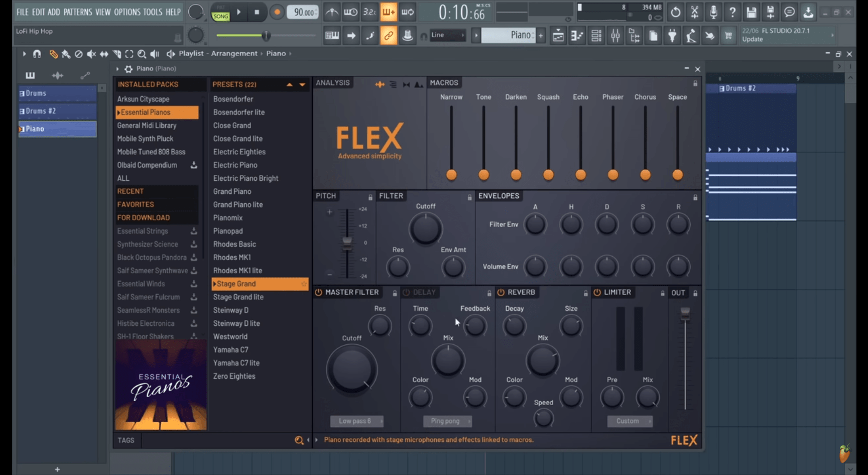Screen dimensions: 868x475
Task: Select the paint brush tool in Playlist
Action: [x=66, y=54]
